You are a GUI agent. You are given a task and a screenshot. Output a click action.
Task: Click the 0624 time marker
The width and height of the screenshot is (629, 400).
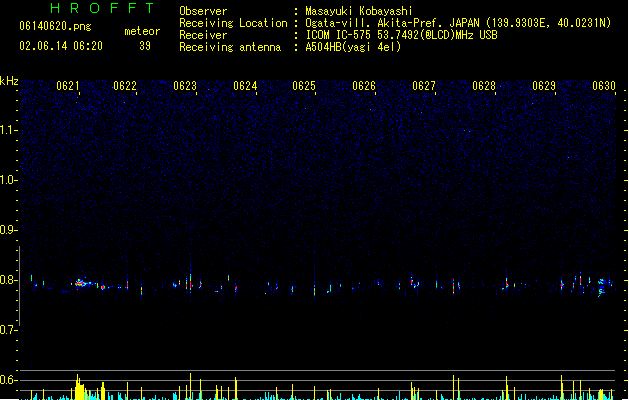coord(245,86)
